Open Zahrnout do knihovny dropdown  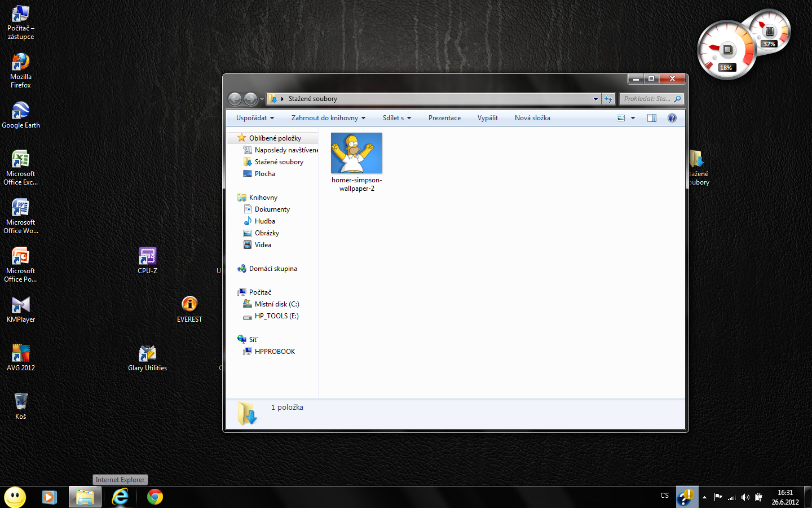328,118
